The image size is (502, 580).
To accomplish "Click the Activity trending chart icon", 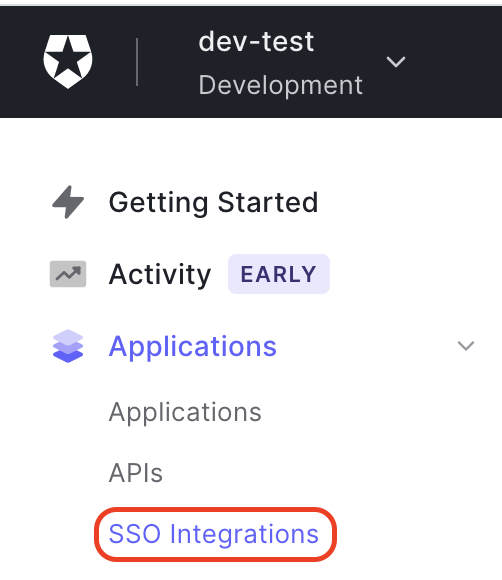I will tap(68, 274).
